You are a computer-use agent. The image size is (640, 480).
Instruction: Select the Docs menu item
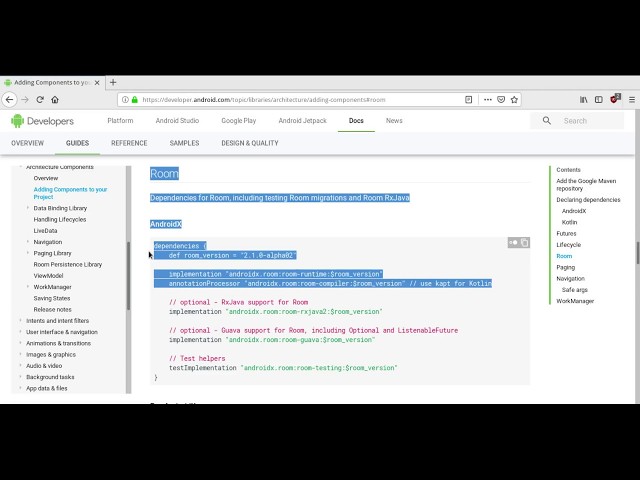[356, 121]
